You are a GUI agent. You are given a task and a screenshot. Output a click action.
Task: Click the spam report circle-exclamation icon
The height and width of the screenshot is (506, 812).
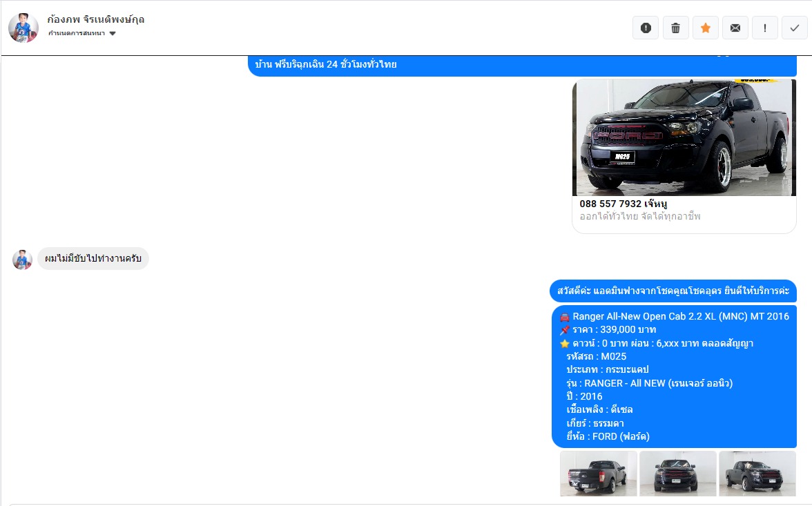(646, 28)
